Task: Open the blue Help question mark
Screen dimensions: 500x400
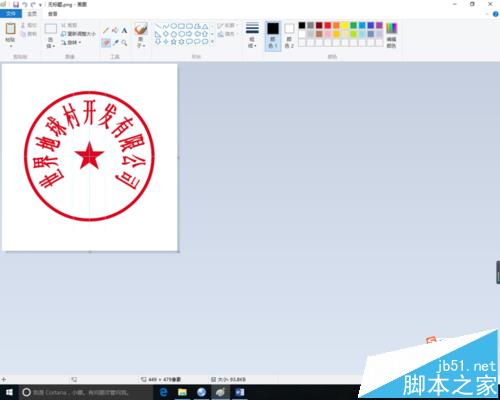Action: (x=495, y=14)
